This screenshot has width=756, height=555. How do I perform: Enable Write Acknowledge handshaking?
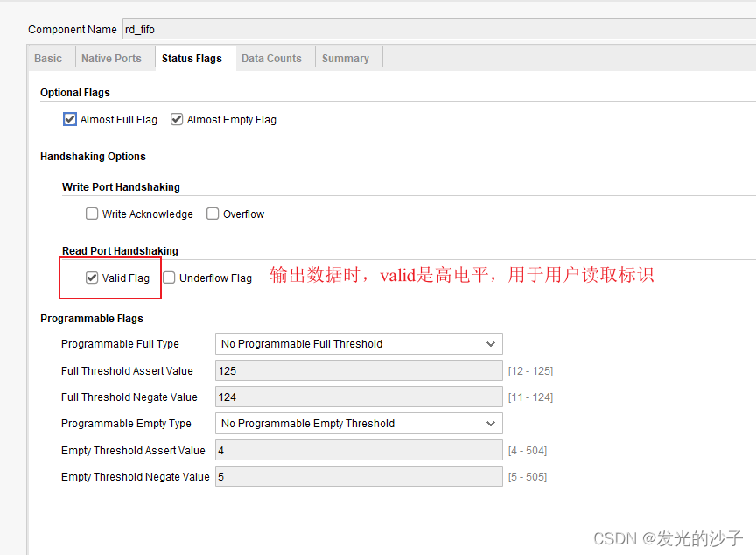(92, 214)
